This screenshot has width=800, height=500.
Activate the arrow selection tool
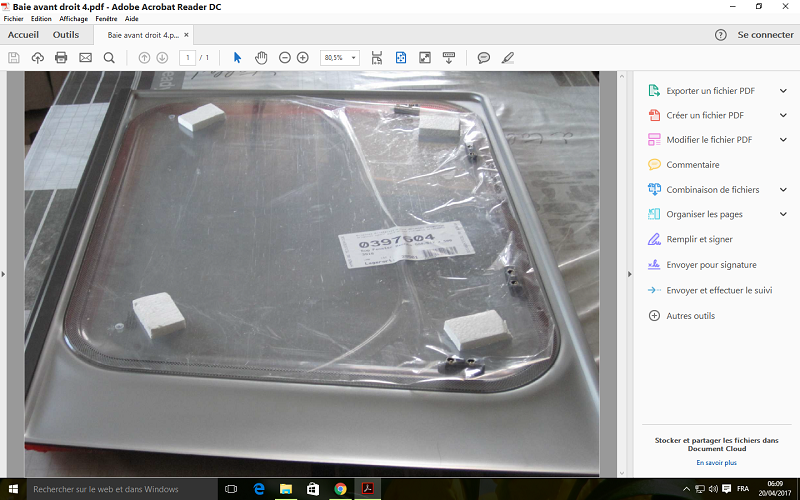coord(237,58)
